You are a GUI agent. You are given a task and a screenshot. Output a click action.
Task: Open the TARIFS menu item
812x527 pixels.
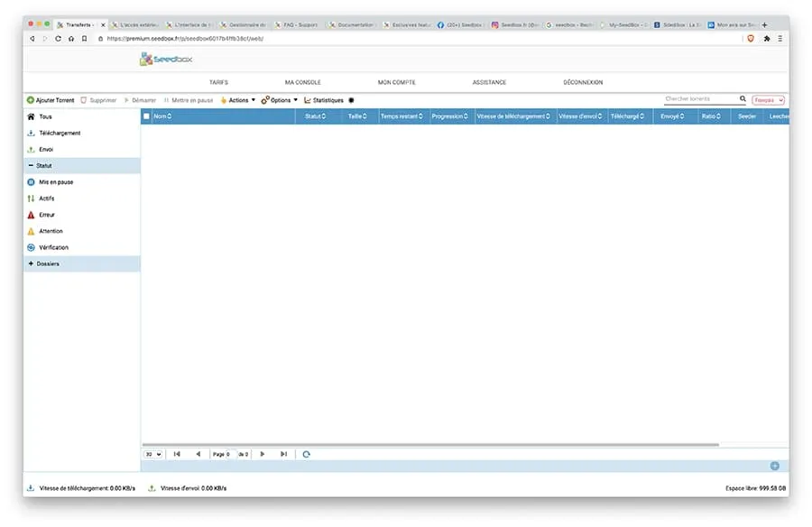218,82
